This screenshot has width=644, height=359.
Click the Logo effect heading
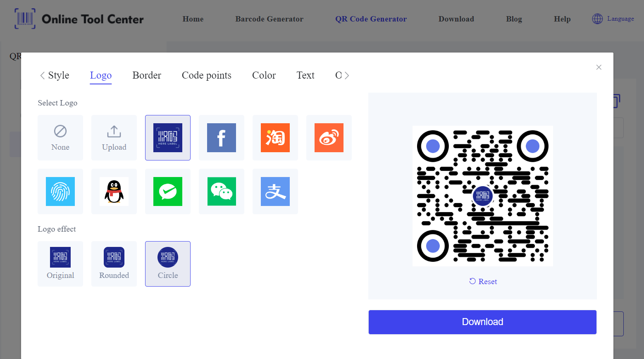(x=57, y=229)
